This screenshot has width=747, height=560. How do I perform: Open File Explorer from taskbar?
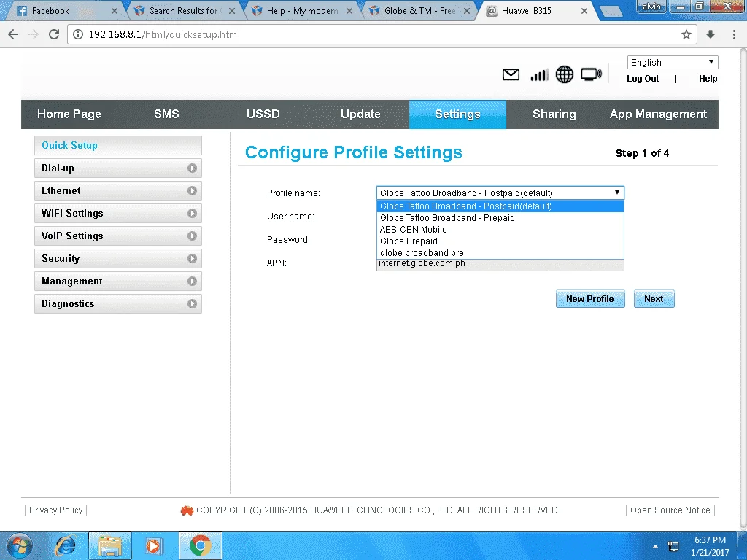point(110,545)
